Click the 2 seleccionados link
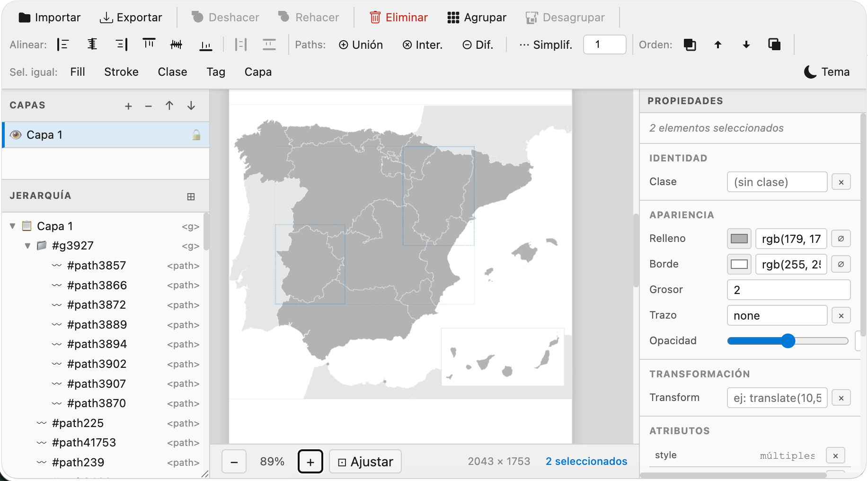 pyautogui.click(x=586, y=461)
